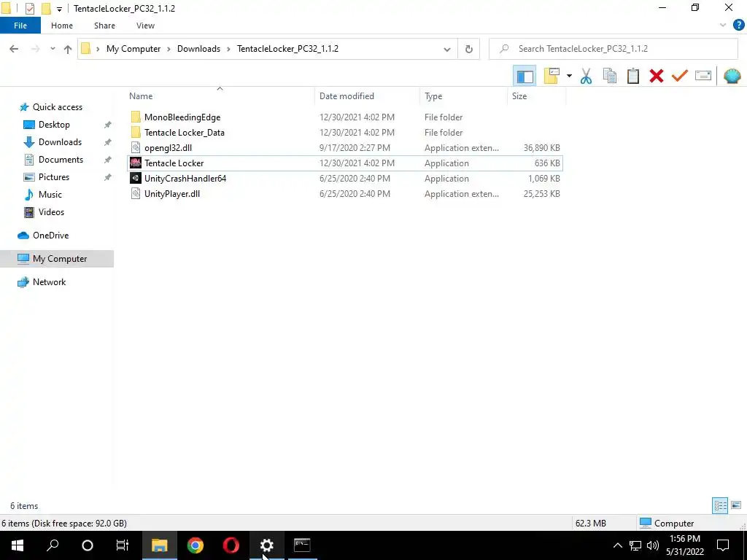Toggle the preview pane toolbar icon
This screenshot has height=560, width=747.
[525, 76]
